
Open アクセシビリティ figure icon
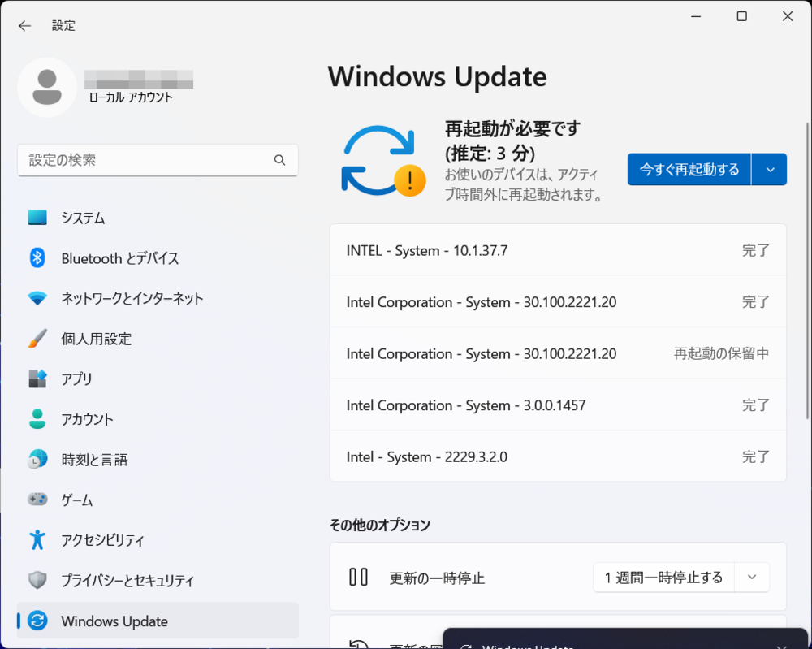37,539
